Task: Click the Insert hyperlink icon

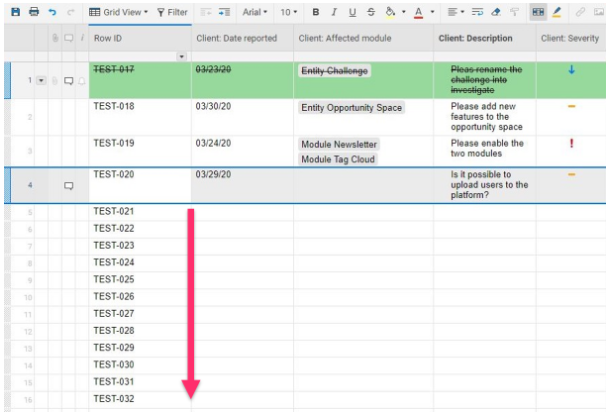Action: click(580, 12)
